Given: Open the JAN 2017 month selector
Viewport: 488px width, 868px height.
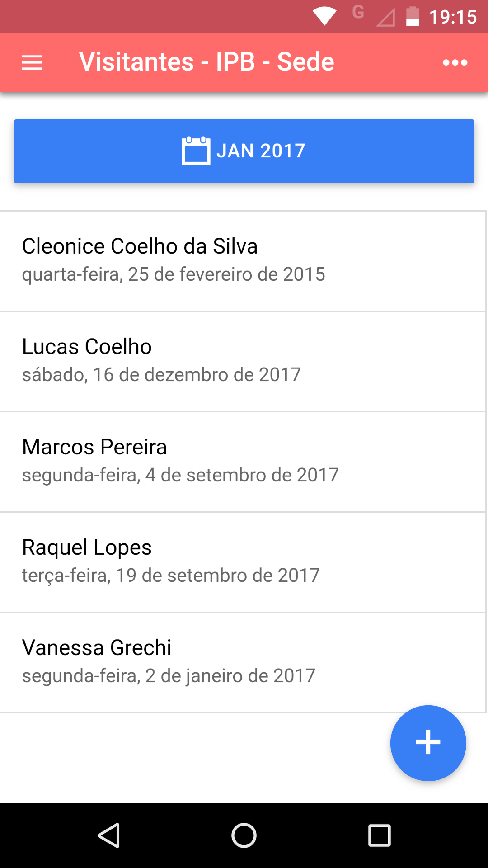Looking at the screenshot, I should pyautogui.click(x=244, y=151).
